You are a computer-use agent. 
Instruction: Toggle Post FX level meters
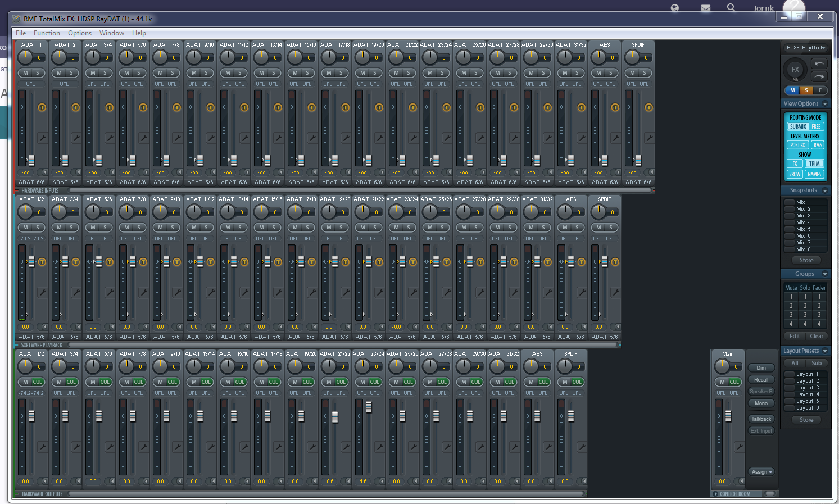click(x=798, y=145)
